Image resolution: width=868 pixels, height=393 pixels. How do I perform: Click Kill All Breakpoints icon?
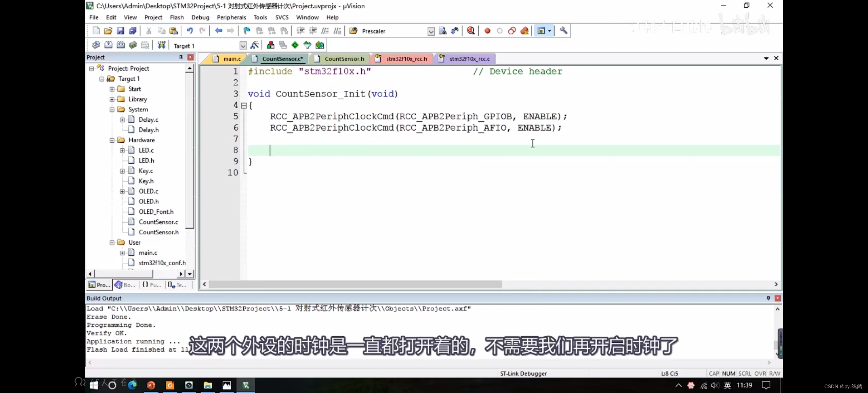point(525,31)
